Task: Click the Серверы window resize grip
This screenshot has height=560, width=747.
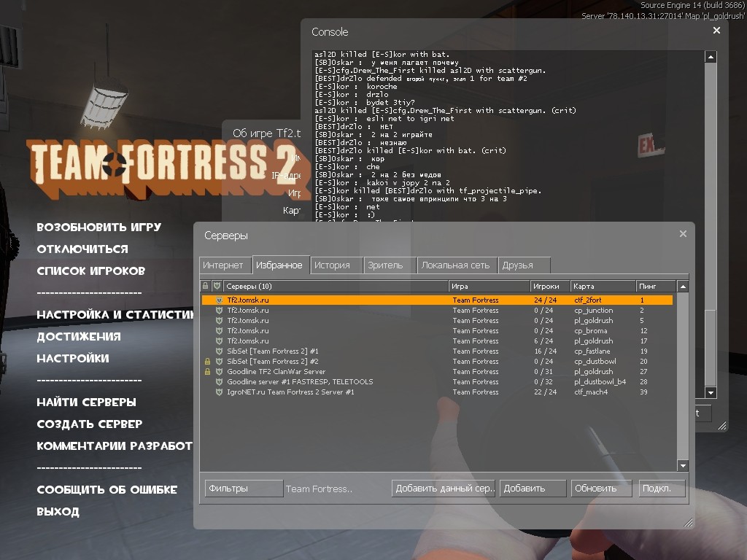Action: click(688, 522)
